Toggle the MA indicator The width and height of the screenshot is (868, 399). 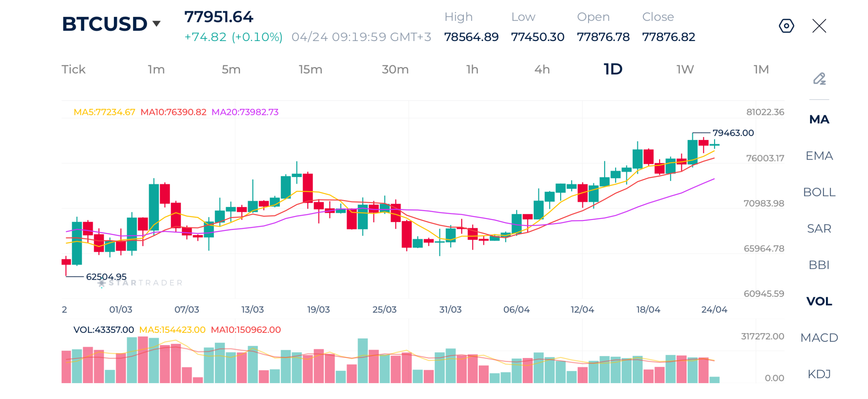tap(819, 119)
